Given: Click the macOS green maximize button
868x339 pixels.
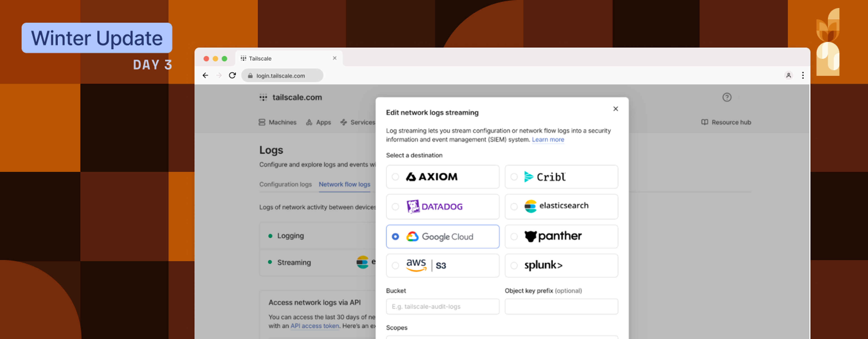Looking at the screenshot, I should [x=224, y=59].
